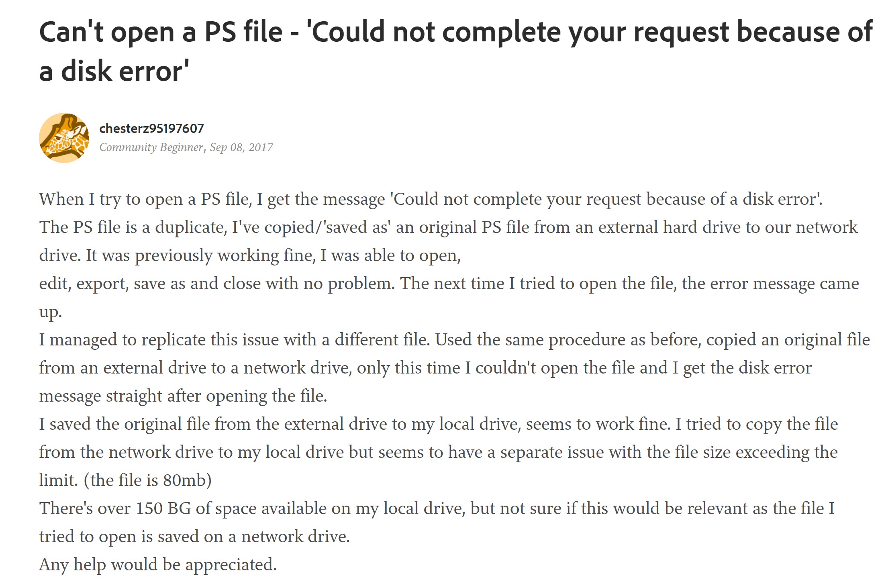The image size is (880, 588).
Task: Click the text '(the file is 80mb)'
Action: click(147, 480)
